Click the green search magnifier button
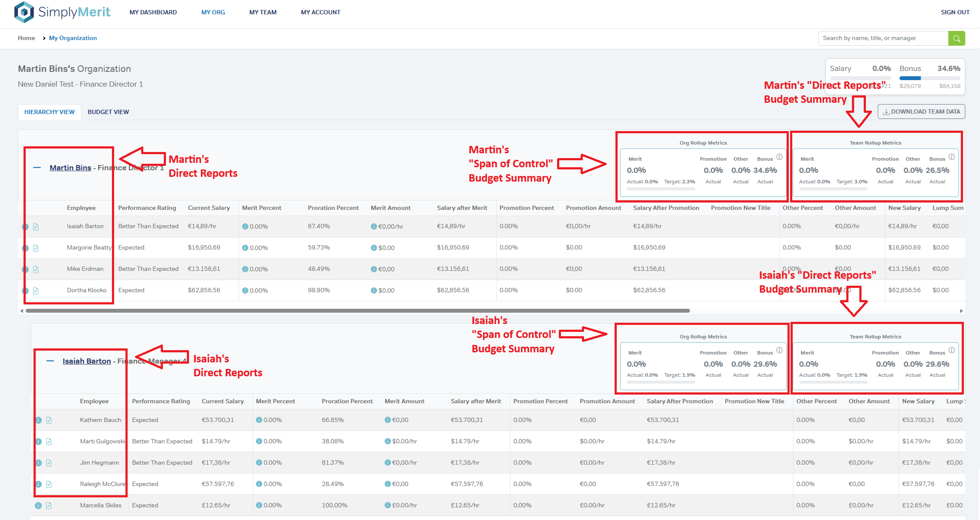Viewport: 980px width, 520px height. point(956,38)
